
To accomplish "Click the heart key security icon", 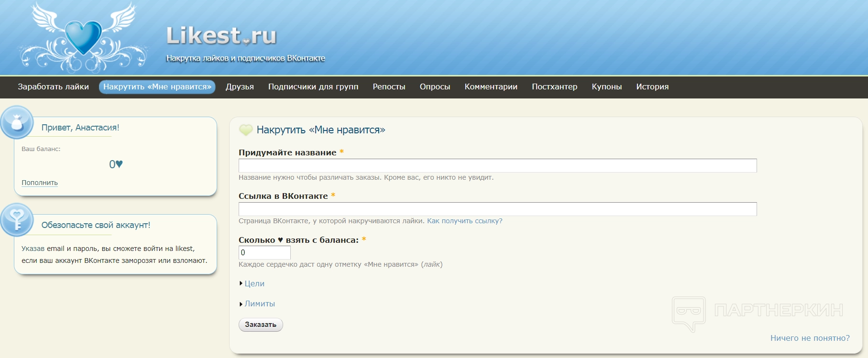I will point(17,220).
